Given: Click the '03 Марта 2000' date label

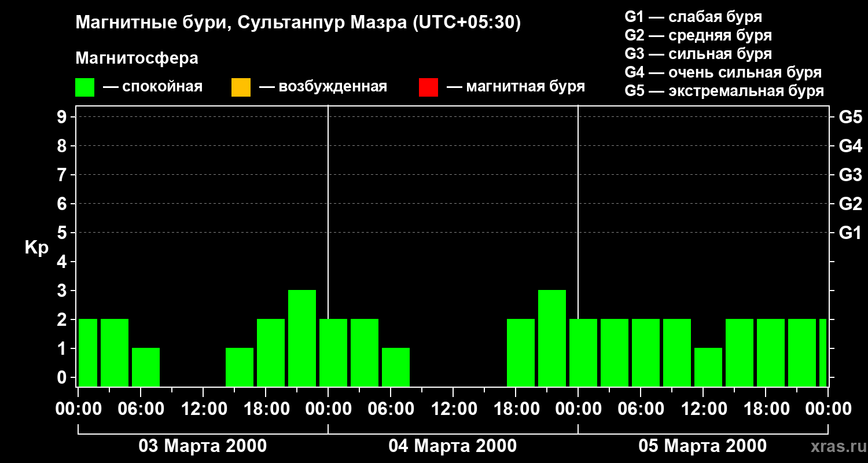Looking at the screenshot, I should pos(203,446).
